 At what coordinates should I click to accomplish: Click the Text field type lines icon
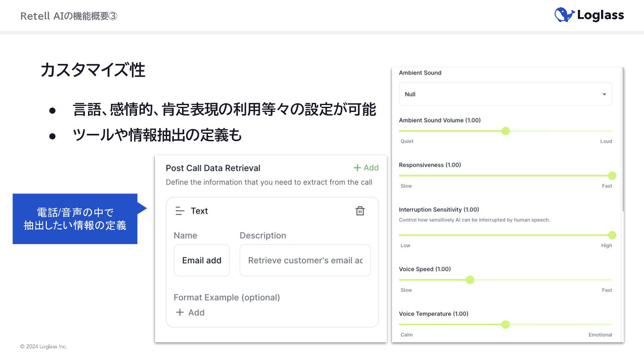tap(180, 211)
